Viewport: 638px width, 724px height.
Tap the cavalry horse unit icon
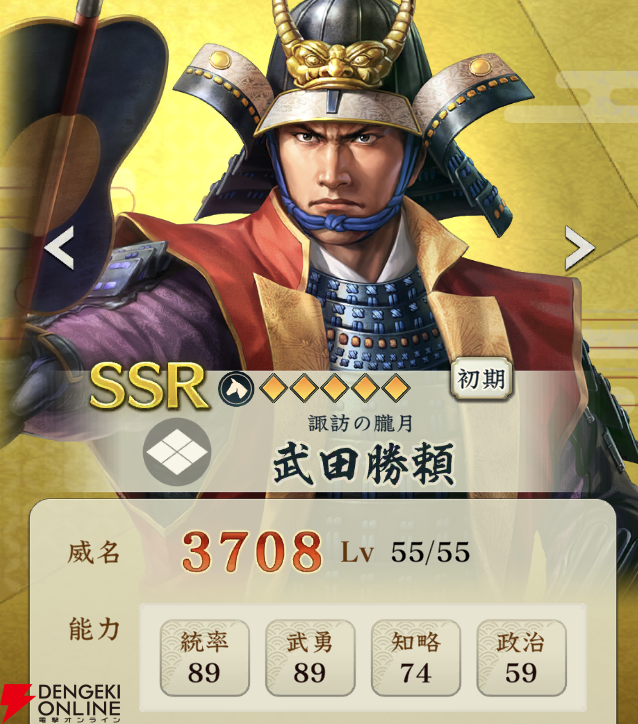(236, 389)
